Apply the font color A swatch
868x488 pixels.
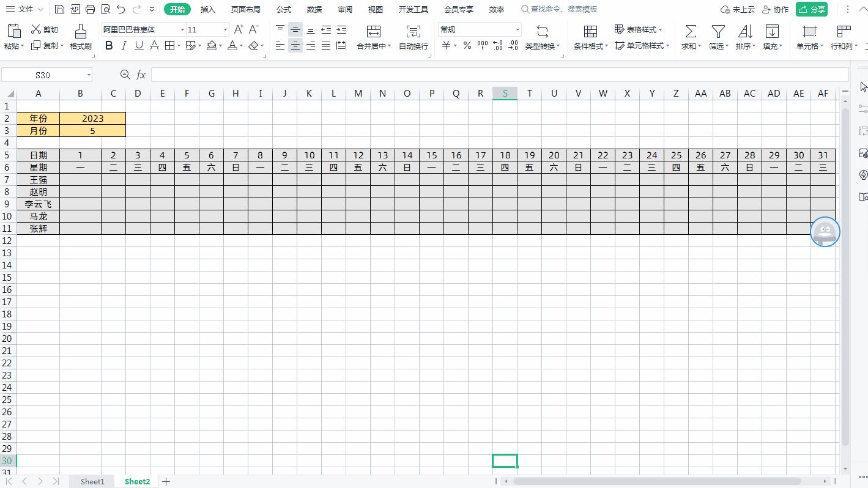[232, 45]
